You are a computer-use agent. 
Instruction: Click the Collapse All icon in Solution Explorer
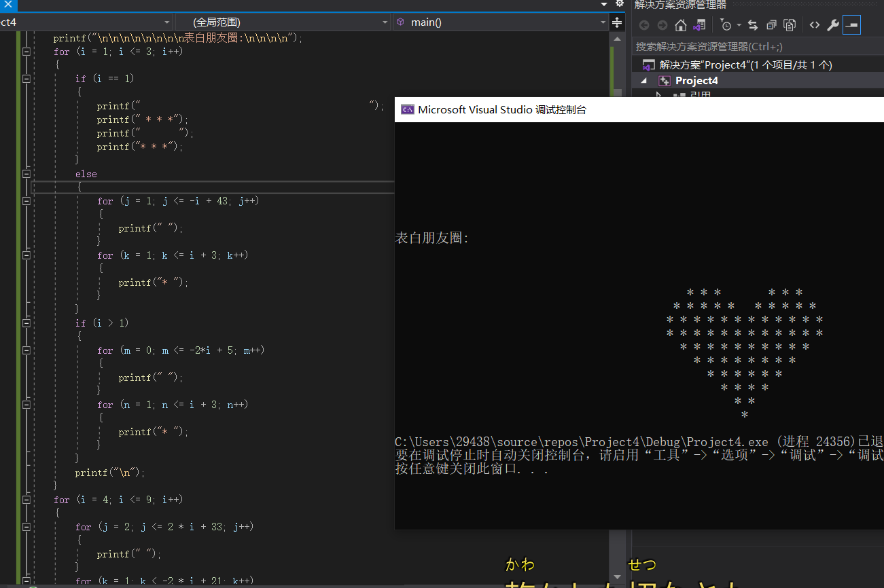771,25
